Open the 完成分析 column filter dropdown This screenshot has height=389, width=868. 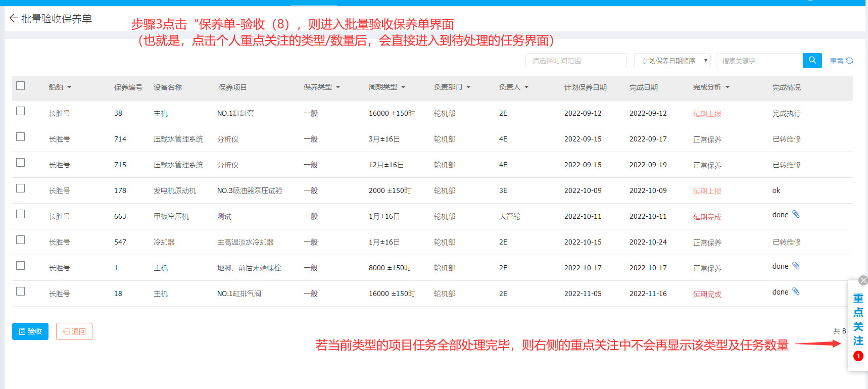pyautogui.click(x=728, y=87)
